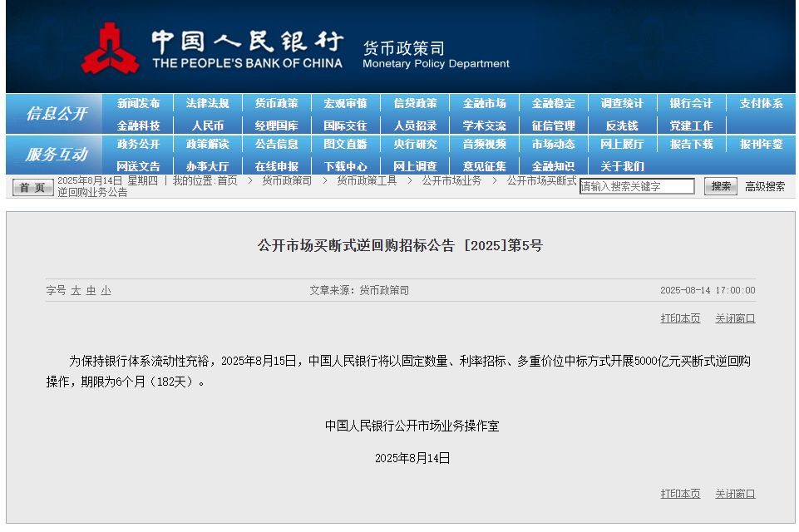Open the 调查统计 survey statistics menu
799x532 pixels.
[622, 101]
